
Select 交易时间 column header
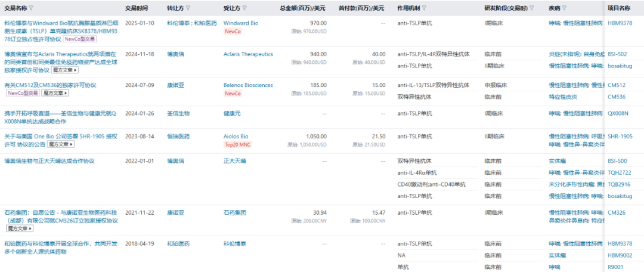(x=137, y=8)
